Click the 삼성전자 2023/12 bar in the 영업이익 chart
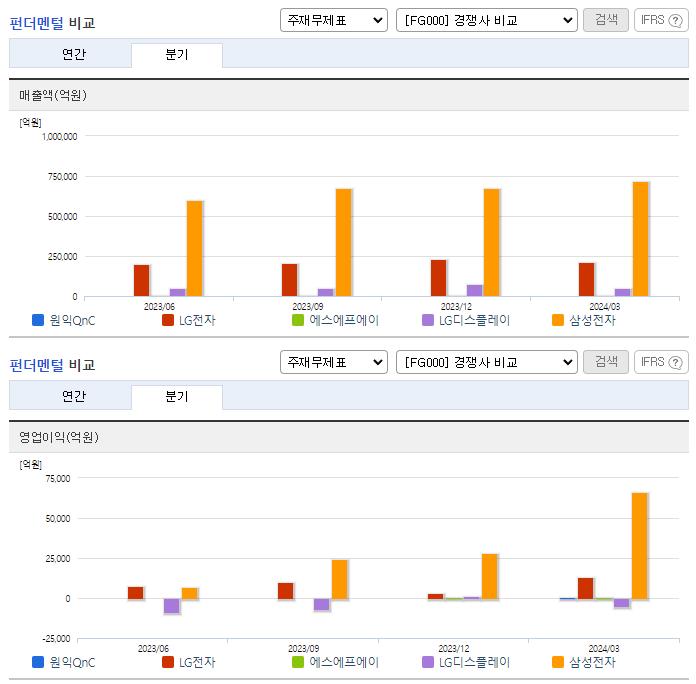Screen dimensions: 696x684 click(490, 576)
